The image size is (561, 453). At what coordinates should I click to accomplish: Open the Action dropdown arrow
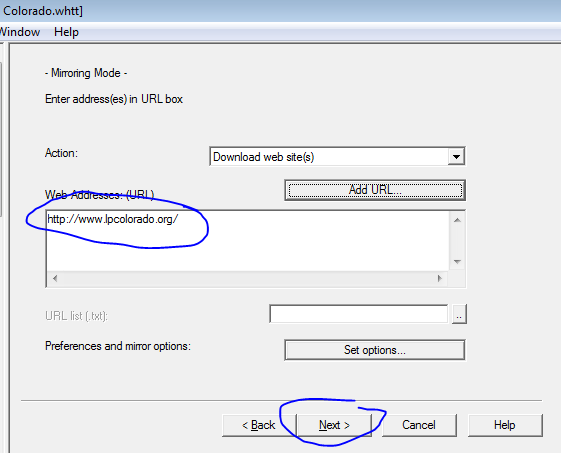[x=456, y=156]
